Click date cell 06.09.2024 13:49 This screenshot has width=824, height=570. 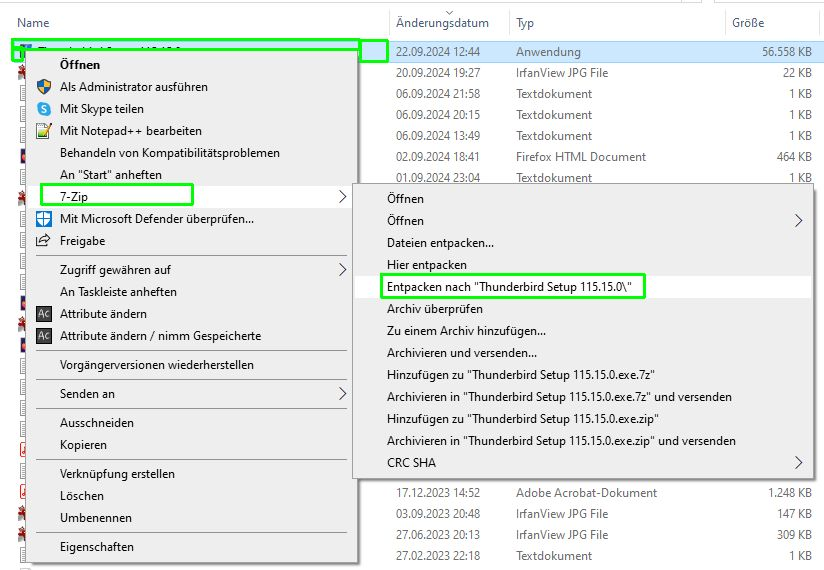tap(438, 136)
